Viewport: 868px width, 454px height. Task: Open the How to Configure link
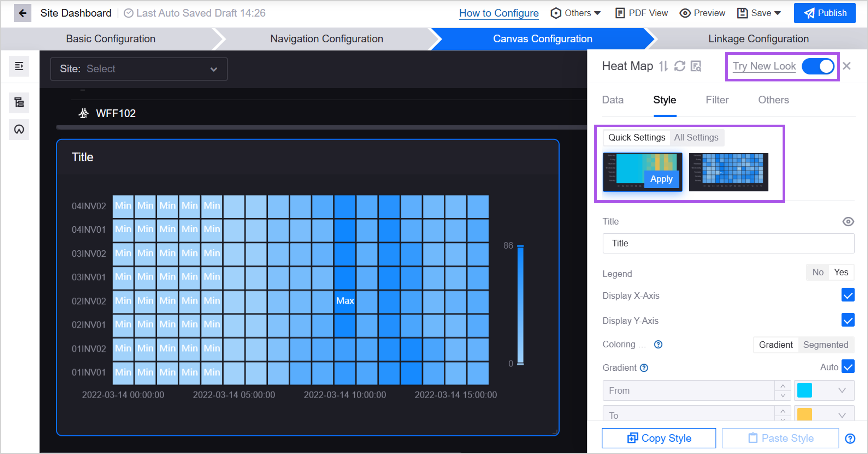click(x=499, y=13)
